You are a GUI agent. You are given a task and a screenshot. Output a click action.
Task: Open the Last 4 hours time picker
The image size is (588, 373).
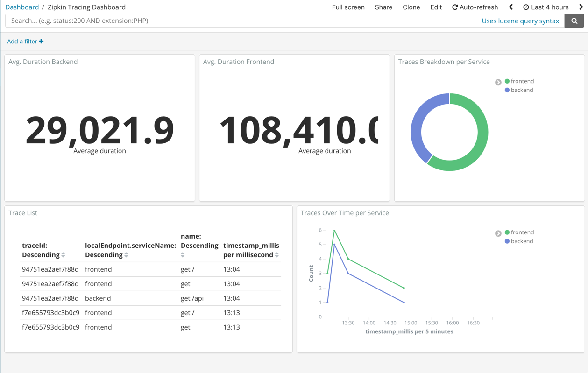point(546,7)
